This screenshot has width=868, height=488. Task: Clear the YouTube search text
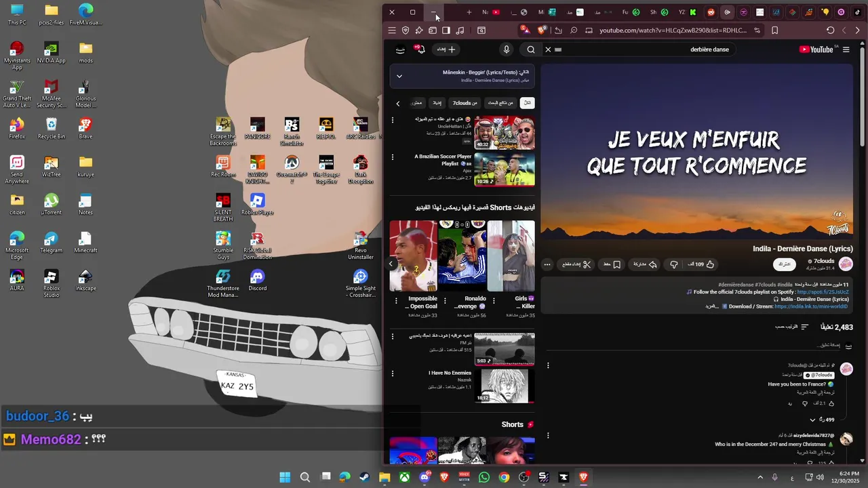pyautogui.click(x=548, y=49)
